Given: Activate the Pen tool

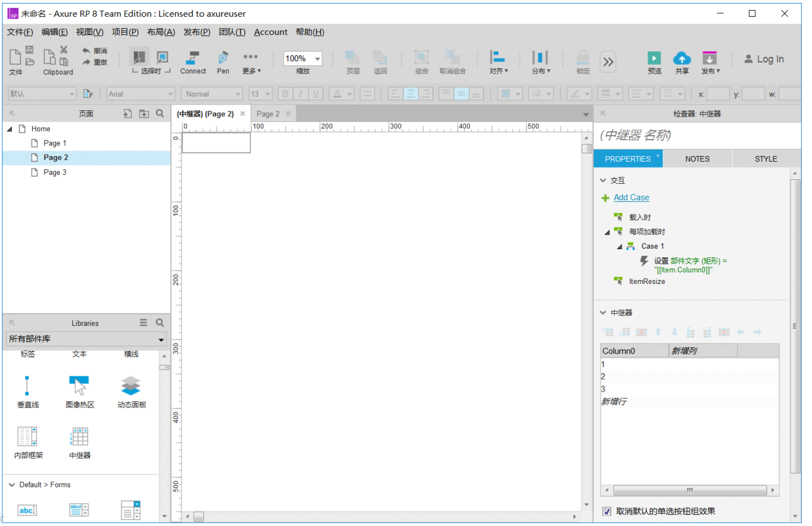Looking at the screenshot, I should pyautogui.click(x=223, y=62).
